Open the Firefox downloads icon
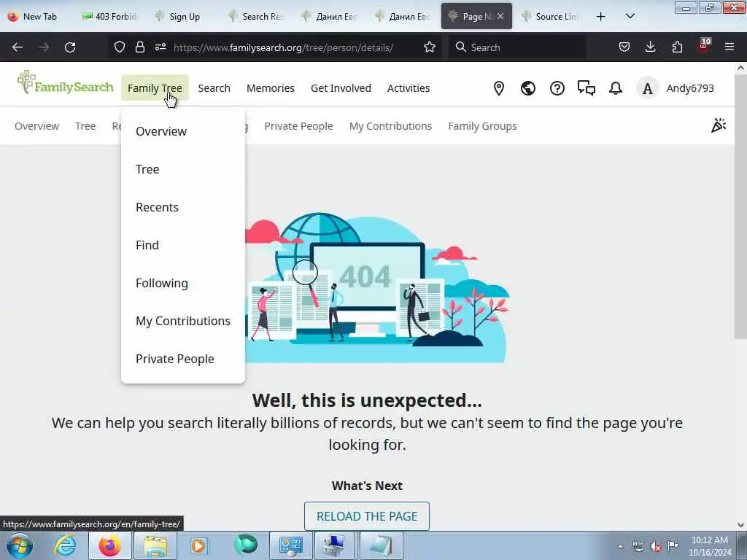This screenshot has width=747, height=560. pos(650,47)
